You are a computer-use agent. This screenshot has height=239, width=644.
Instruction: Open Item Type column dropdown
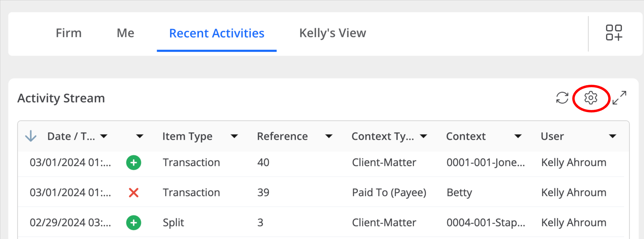point(234,136)
